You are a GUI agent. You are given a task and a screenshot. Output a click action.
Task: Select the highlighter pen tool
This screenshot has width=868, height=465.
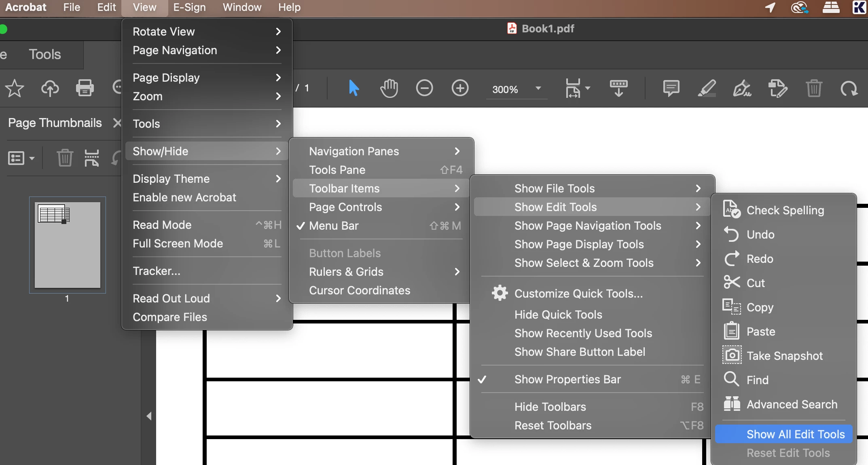tap(707, 88)
